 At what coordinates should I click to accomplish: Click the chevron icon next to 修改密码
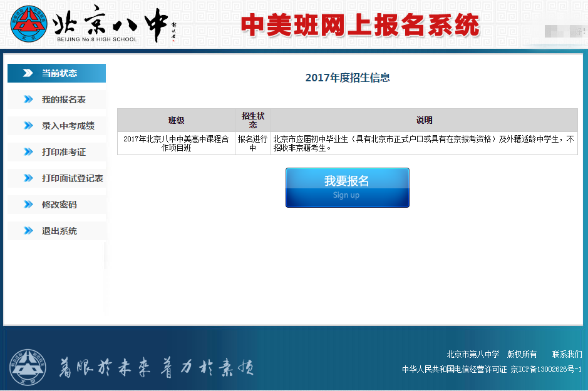[28, 205]
